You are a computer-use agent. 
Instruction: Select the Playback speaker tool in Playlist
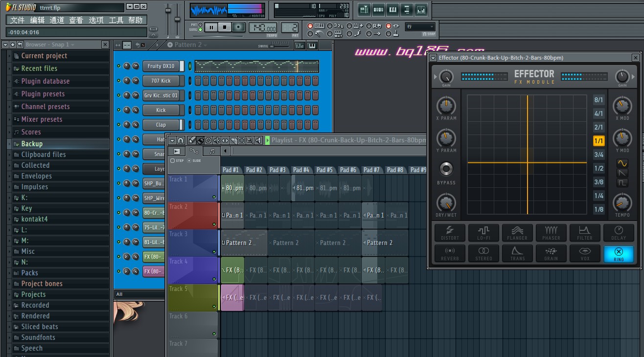[258, 140]
